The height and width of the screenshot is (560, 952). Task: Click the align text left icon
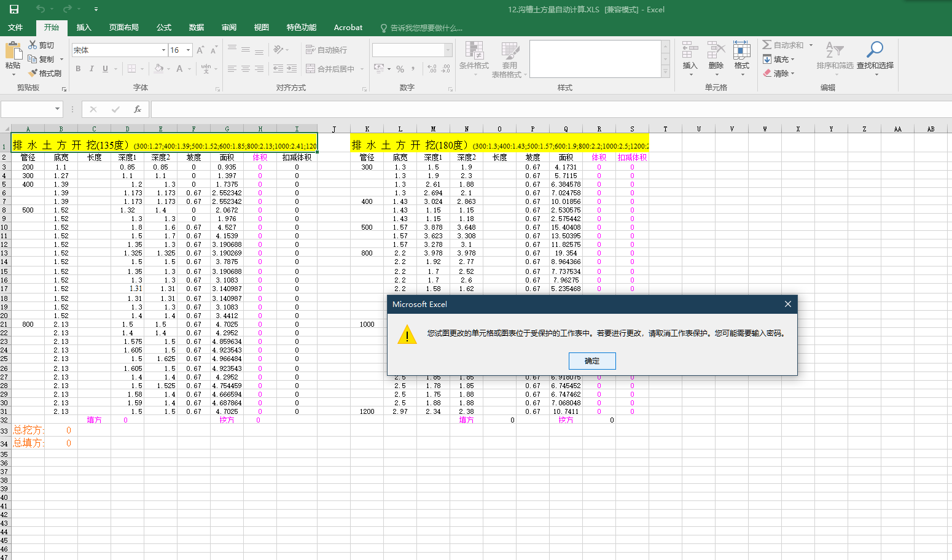[x=232, y=69]
